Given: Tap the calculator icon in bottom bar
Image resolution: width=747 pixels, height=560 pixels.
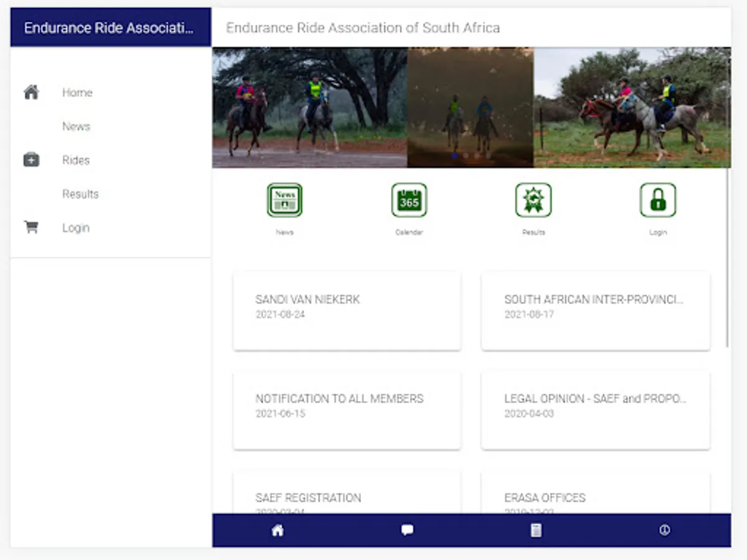Looking at the screenshot, I should tap(536, 530).
